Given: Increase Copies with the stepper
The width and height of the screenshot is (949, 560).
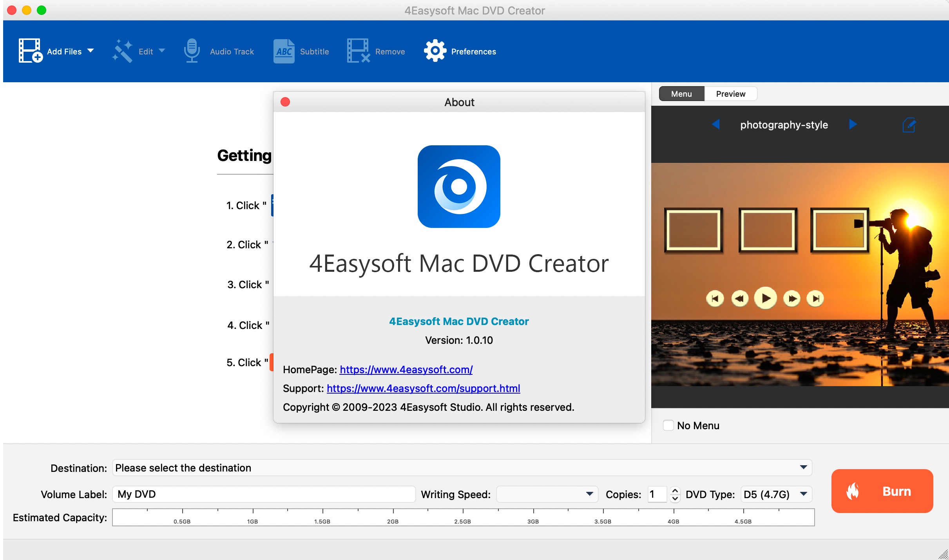Looking at the screenshot, I should pos(675,491).
